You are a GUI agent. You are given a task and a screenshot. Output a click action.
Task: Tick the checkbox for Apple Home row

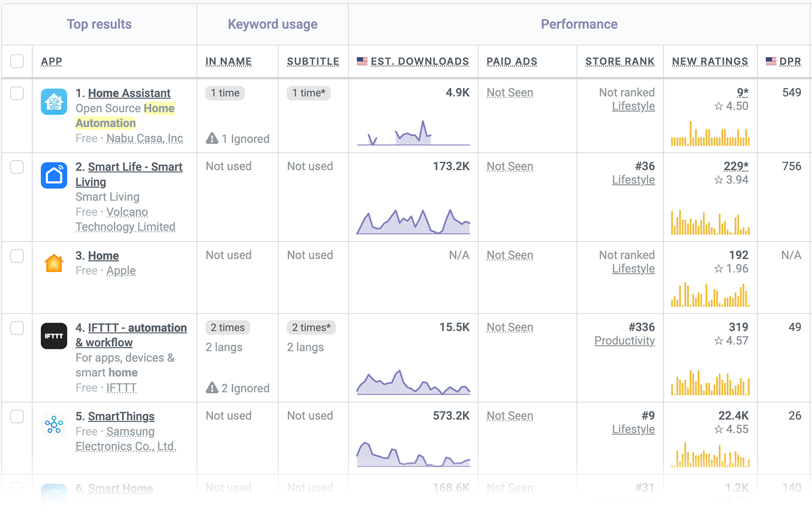tap(17, 256)
